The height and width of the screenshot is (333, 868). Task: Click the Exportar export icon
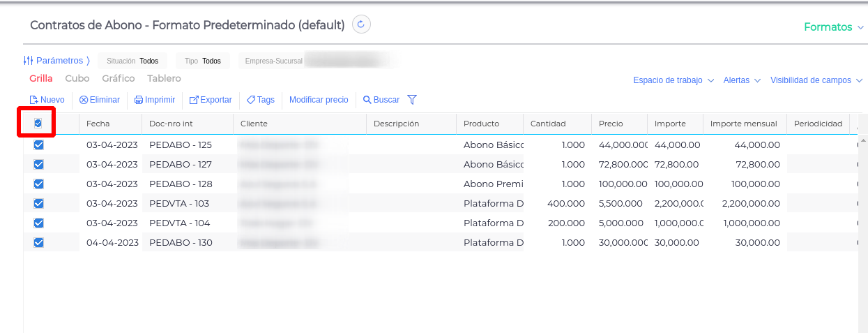194,100
